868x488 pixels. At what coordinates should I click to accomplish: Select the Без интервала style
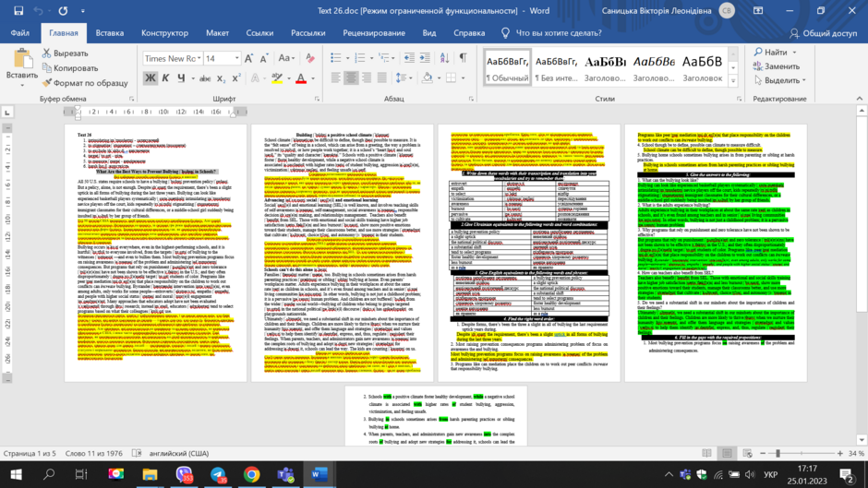click(556, 67)
